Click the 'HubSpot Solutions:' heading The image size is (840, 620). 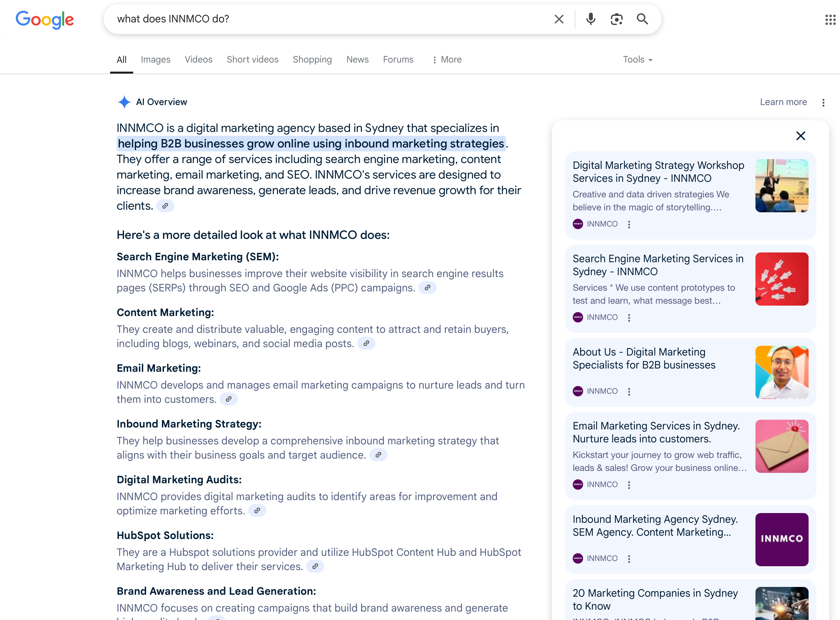coord(166,535)
